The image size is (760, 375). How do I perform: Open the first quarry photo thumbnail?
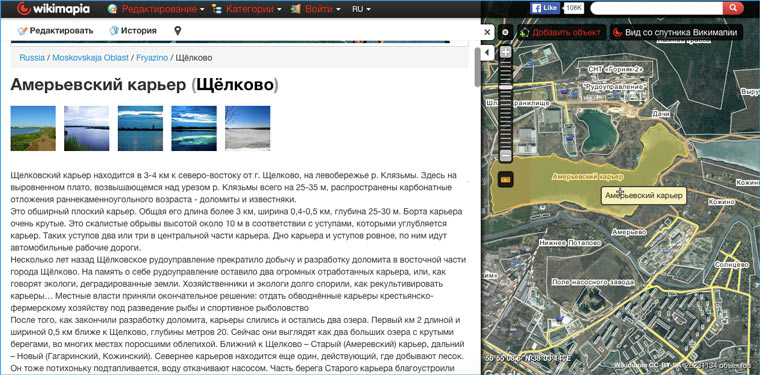(x=33, y=128)
